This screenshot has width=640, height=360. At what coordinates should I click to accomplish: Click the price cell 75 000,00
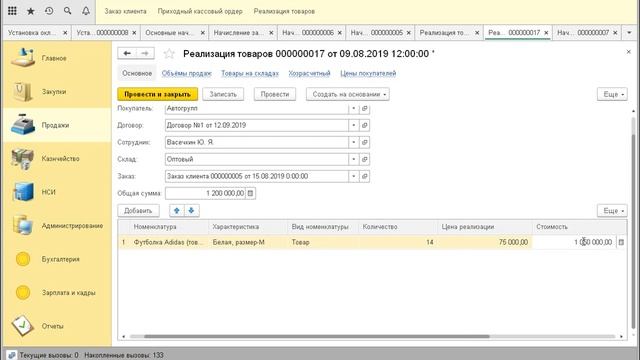coord(484,242)
